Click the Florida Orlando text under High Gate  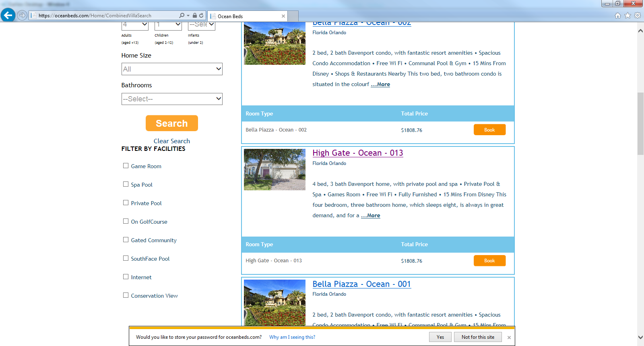click(329, 163)
